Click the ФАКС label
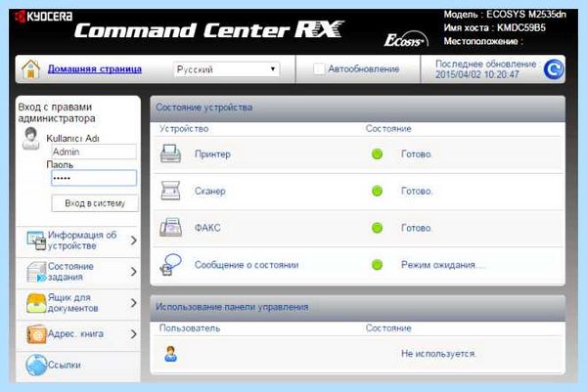 (207, 228)
